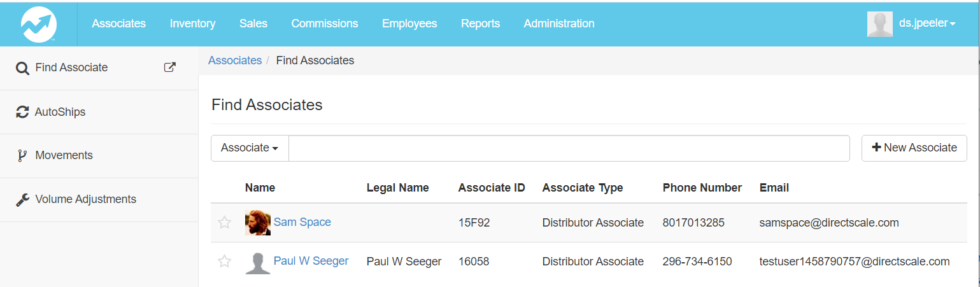This screenshot has width=980, height=287.
Task: Toggle favorite star for Paul W Seeger
Action: (224, 262)
